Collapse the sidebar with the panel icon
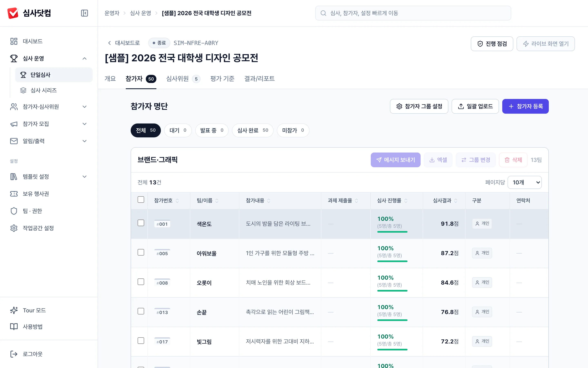This screenshot has width=588, height=368. [84, 13]
